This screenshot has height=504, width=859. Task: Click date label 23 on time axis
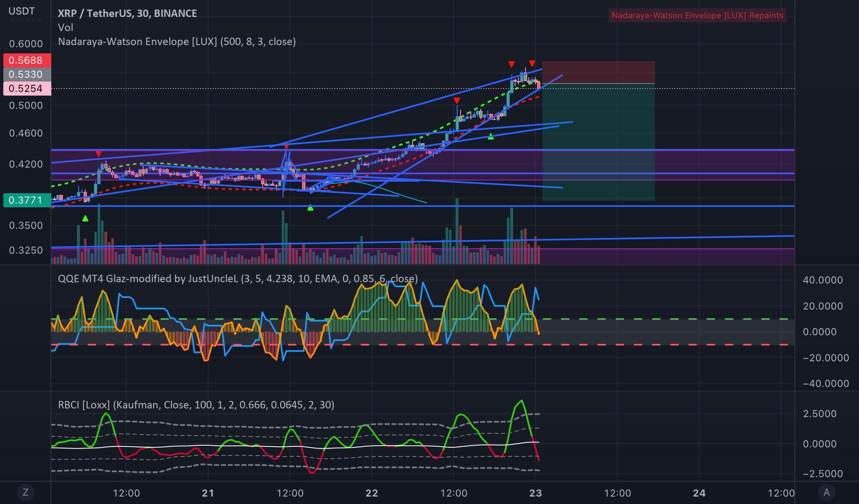pyautogui.click(x=535, y=493)
